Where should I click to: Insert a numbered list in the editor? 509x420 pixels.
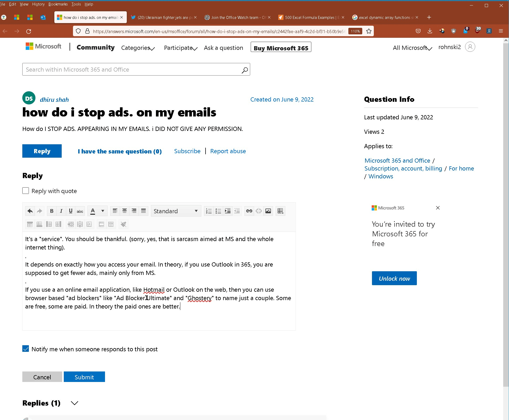(209, 211)
